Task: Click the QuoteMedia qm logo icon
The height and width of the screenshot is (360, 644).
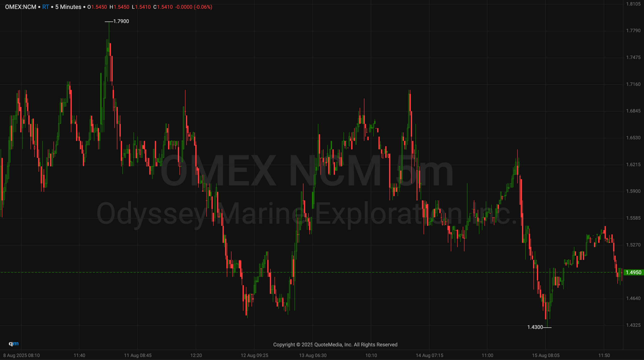Action: tap(14, 344)
